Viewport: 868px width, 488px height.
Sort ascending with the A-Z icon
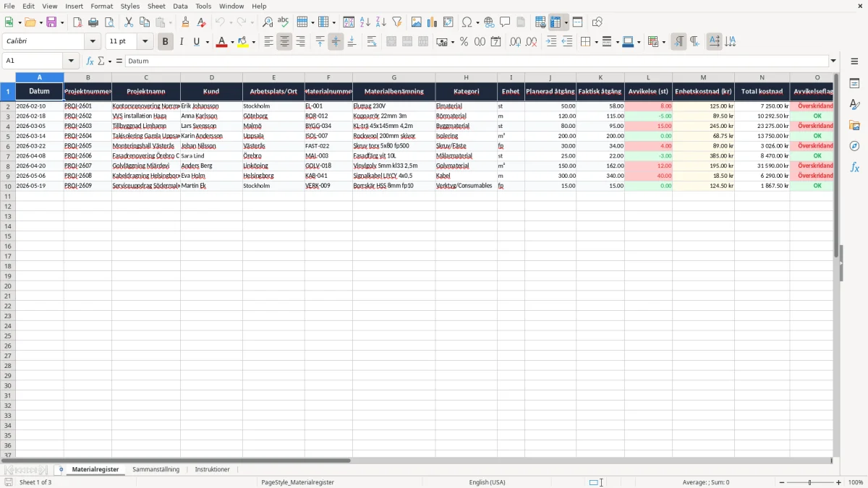[x=365, y=22]
